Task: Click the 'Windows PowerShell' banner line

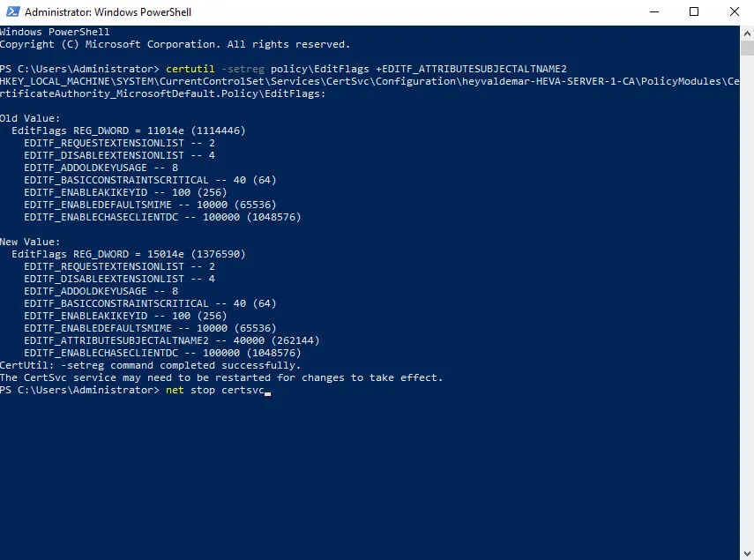Action: pyautogui.click(x=55, y=32)
